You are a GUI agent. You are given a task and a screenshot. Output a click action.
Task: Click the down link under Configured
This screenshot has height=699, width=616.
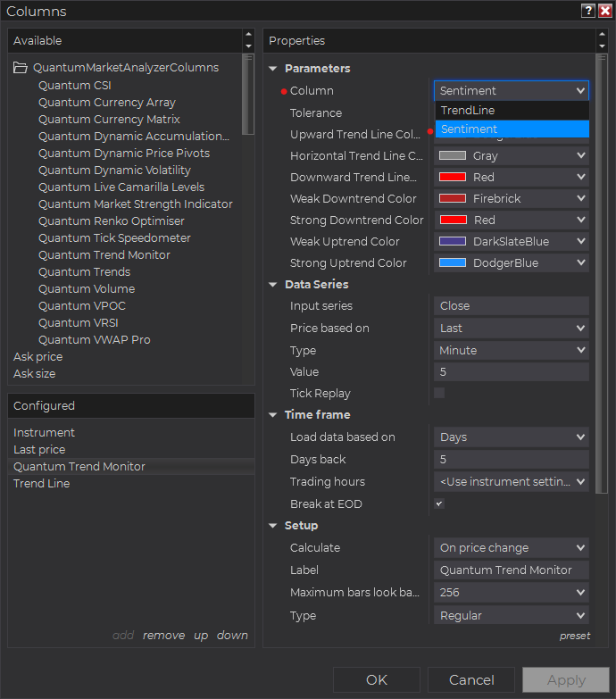coord(232,635)
